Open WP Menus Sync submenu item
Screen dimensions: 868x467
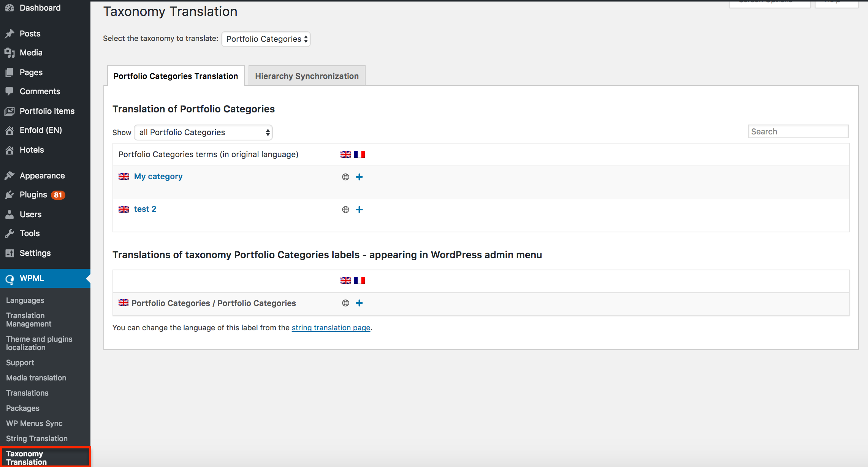34,423
